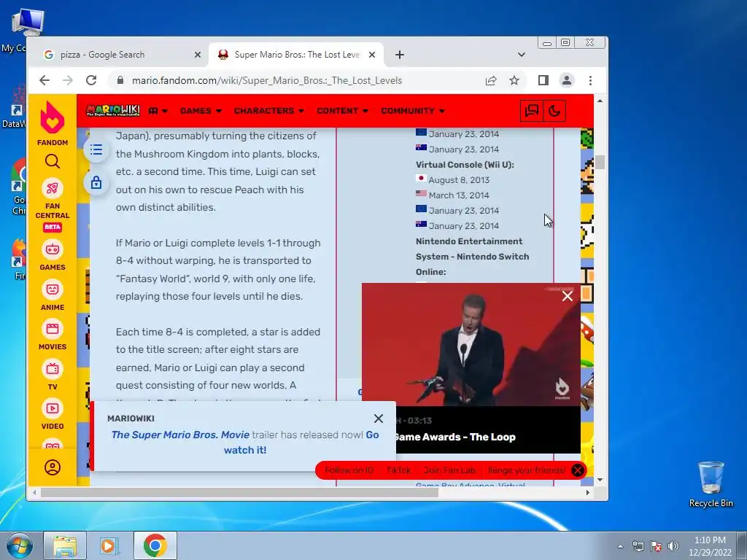
Task: Open Windows Media Player from taskbar
Action: coord(109,545)
